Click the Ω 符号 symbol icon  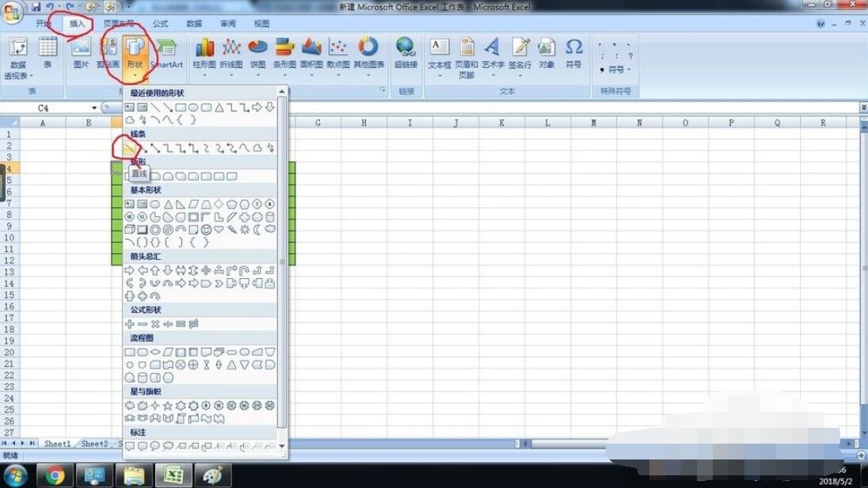pyautogui.click(x=574, y=54)
